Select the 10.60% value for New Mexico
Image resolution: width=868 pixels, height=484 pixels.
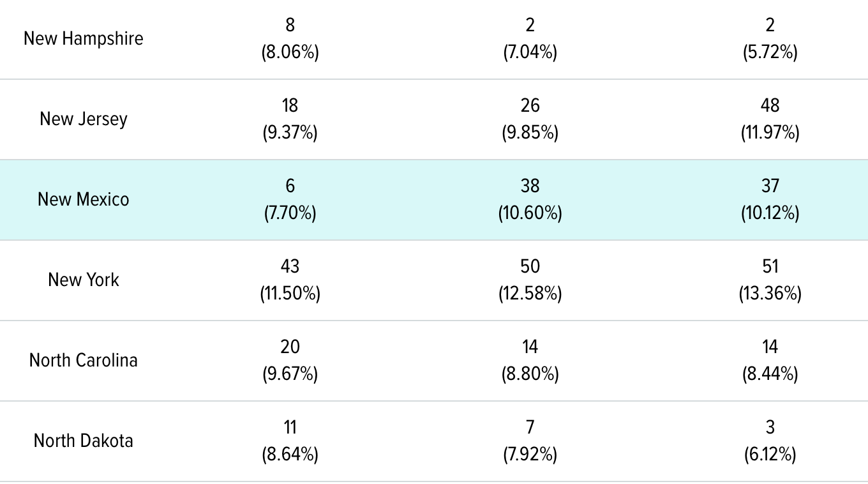(x=530, y=213)
